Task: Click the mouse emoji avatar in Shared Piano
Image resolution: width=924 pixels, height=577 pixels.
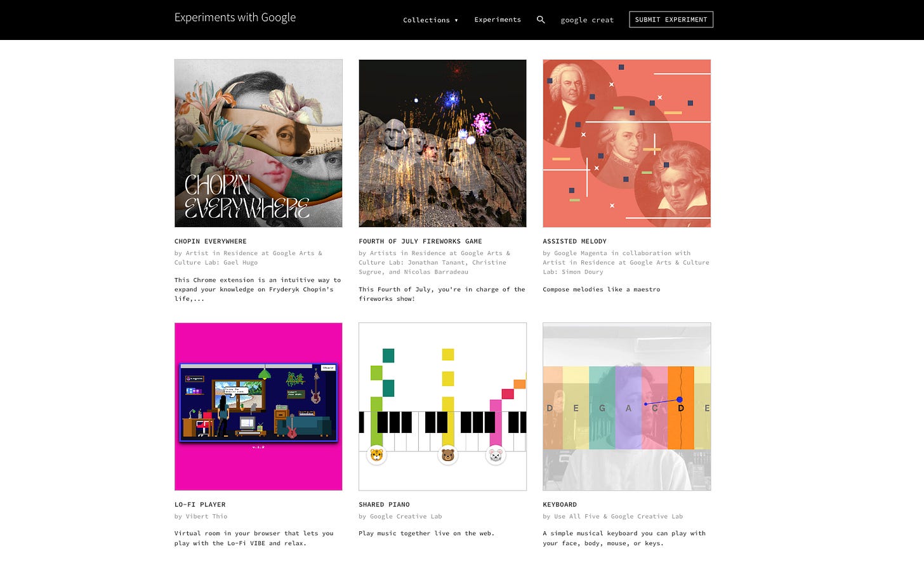Action: click(x=496, y=454)
